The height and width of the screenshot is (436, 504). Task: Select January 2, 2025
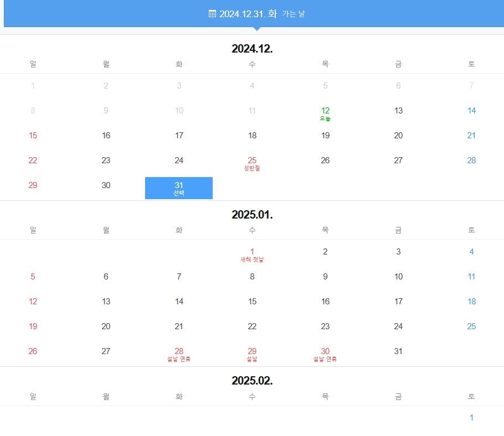point(325,252)
